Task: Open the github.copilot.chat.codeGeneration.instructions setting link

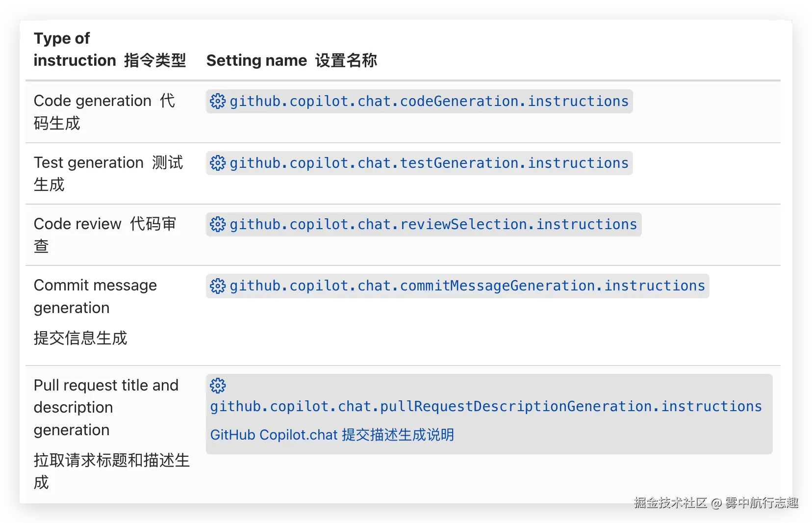Action: tap(429, 102)
